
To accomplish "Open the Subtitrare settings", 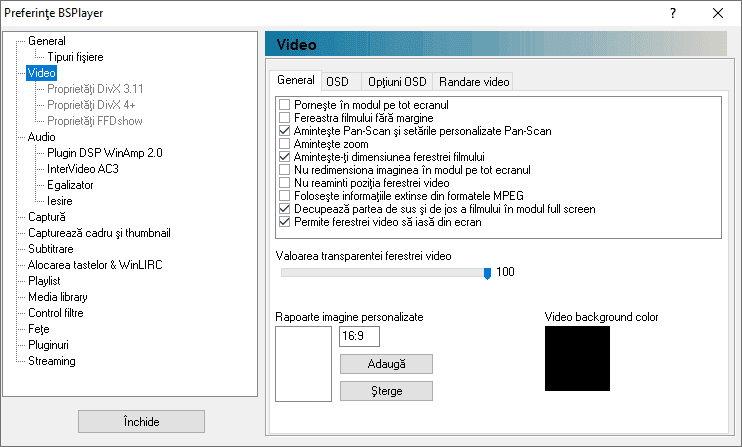I will click(x=51, y=249).
